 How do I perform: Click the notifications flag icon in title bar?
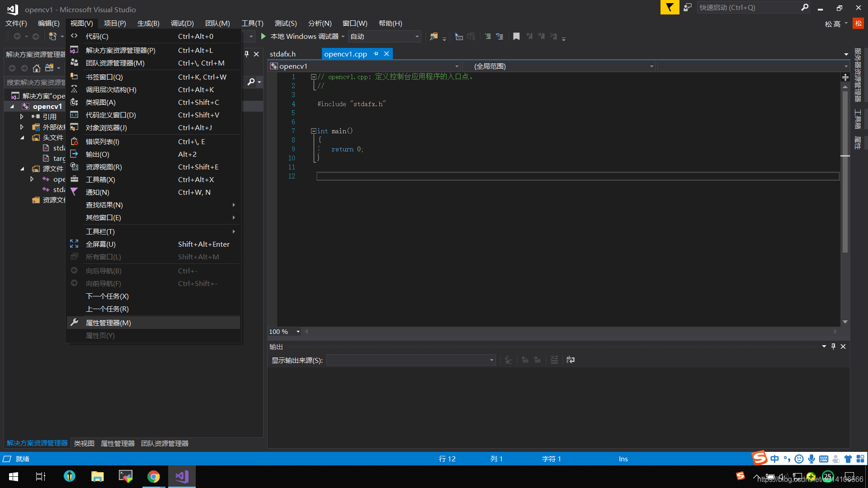[x=670, y=7]
